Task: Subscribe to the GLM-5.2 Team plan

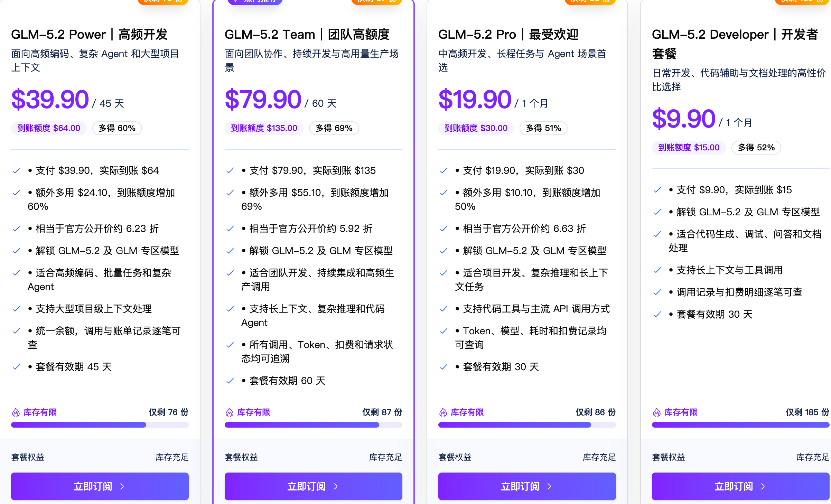Action: click(314, 486)
